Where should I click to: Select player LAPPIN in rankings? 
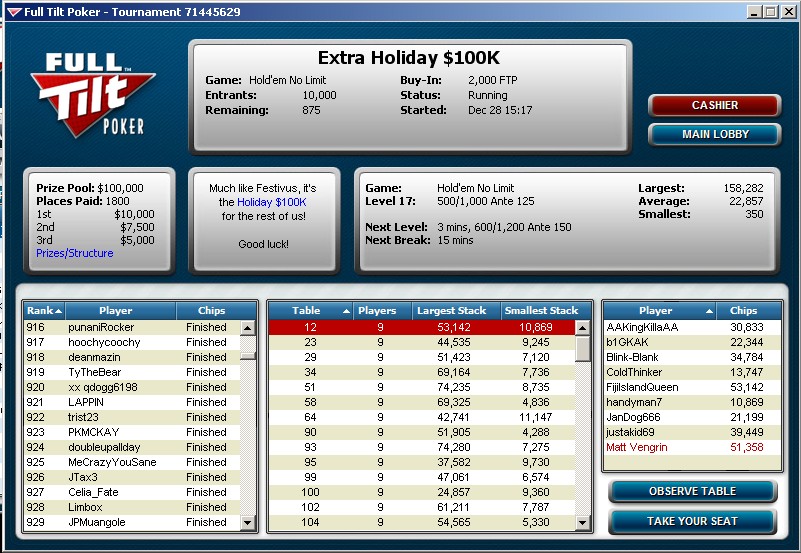tap(132, 402)
